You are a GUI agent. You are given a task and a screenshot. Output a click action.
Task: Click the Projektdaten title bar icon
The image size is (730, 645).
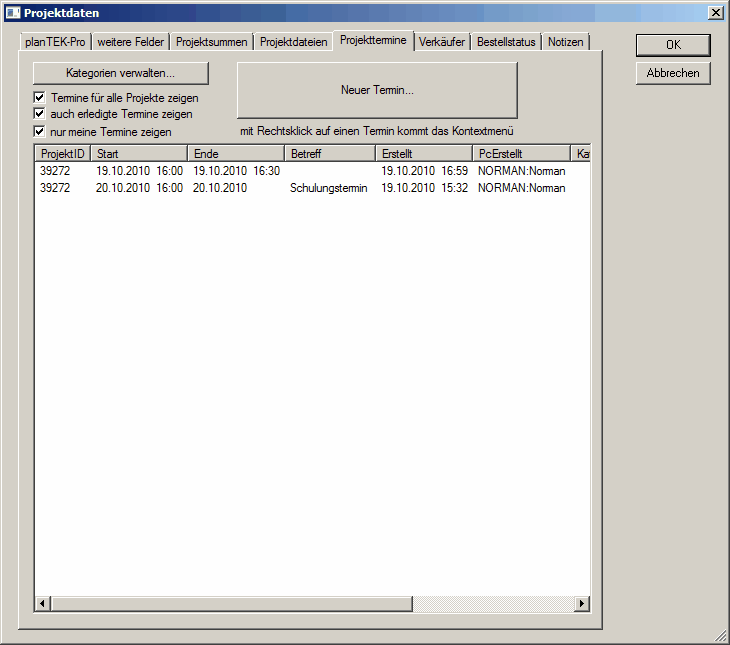pyautogui.click(x=13, y=12)
